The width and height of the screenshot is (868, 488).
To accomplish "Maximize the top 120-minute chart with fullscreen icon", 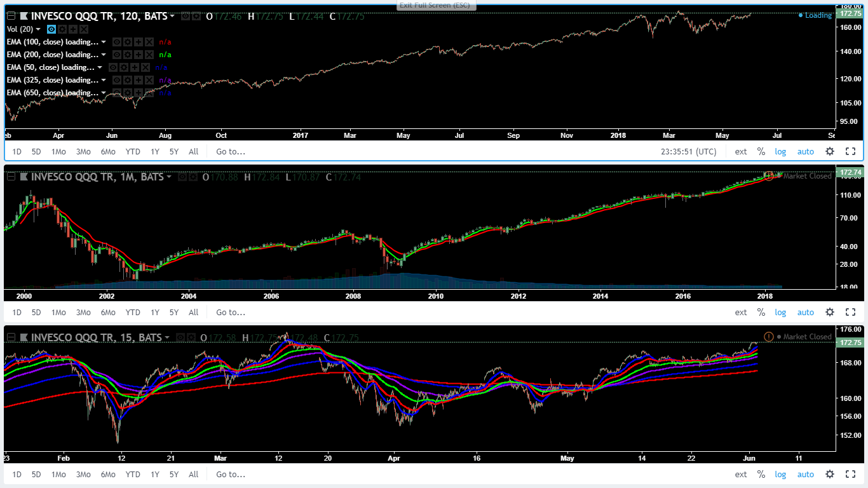I will (850, 151).
